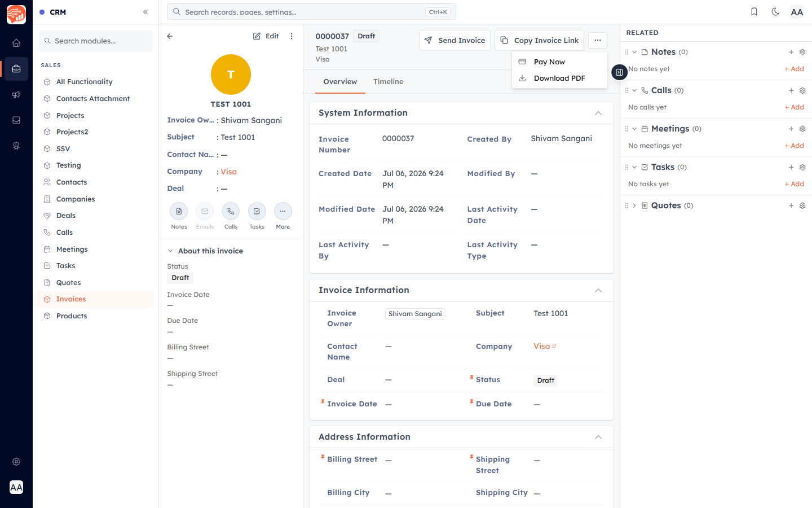The height and width of the screenshot is (508, 812).
Task: Open Companies in the sales sidebar
Action: pos(96,199)
